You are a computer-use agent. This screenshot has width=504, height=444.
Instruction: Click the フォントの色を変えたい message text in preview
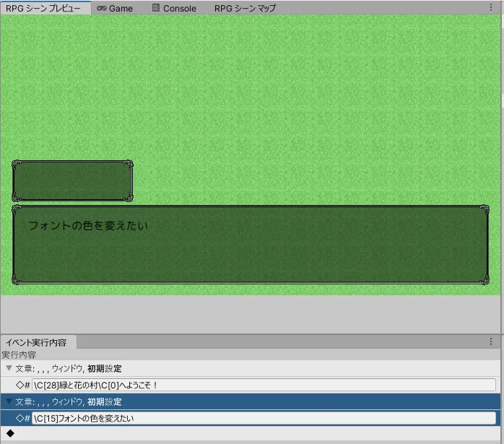(88, 225)
